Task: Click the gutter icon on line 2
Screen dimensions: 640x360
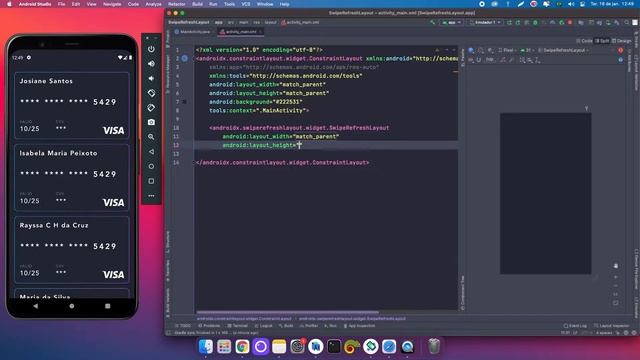Action: (184, 58)
